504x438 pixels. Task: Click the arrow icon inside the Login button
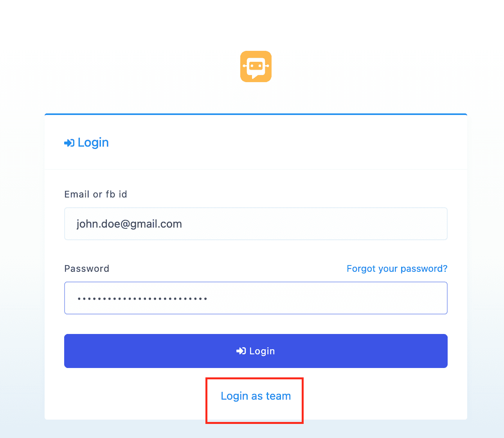241,351
